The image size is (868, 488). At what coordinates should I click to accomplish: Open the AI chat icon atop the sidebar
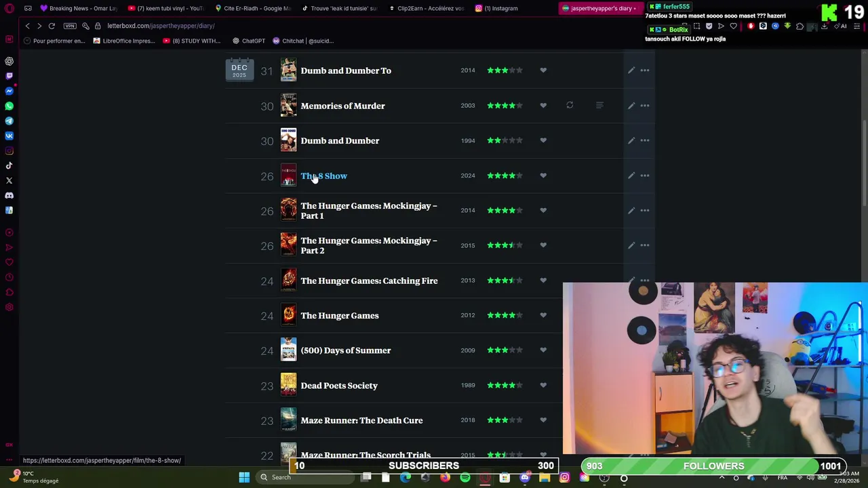[x=9, y=61]
